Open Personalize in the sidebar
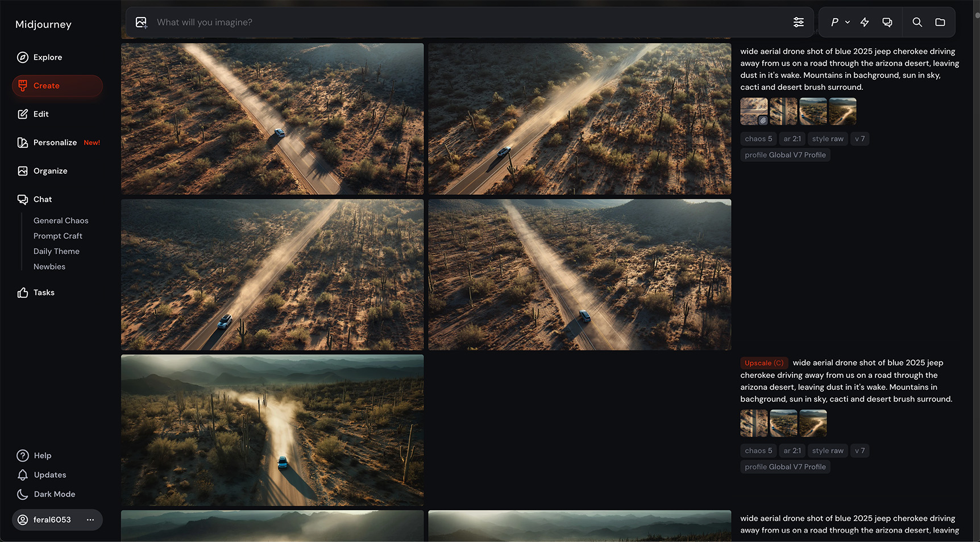 tap(55, 143)
